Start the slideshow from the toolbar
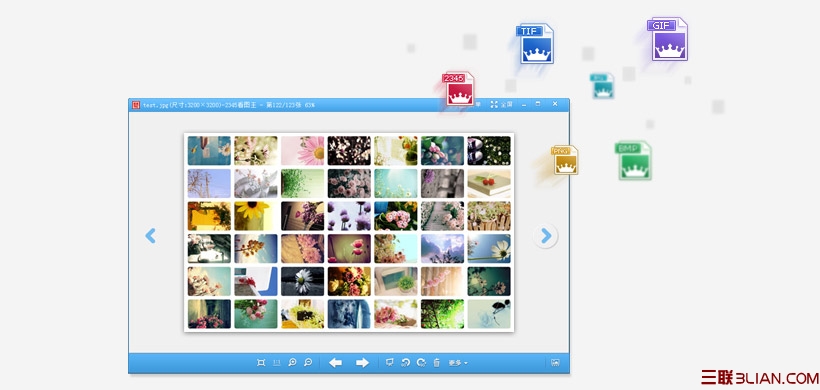820x390 pixels. (390, 363)
